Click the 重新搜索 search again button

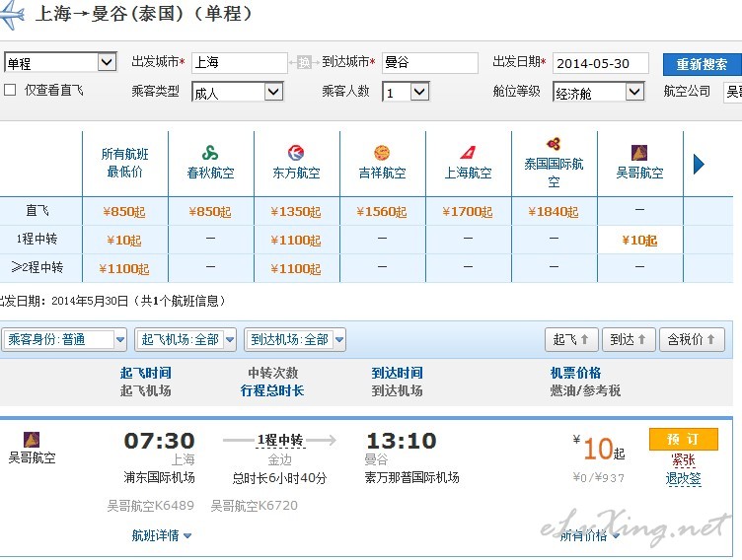click(702, 64)
